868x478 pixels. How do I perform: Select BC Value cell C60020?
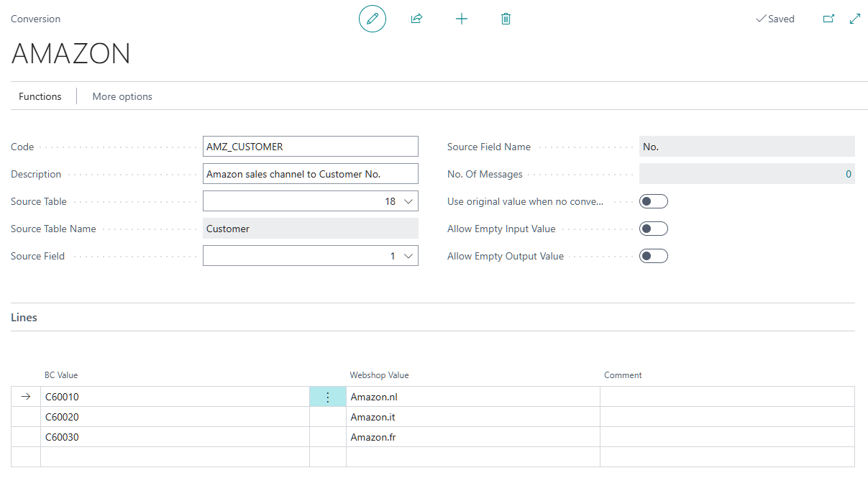tap(175, 417)
